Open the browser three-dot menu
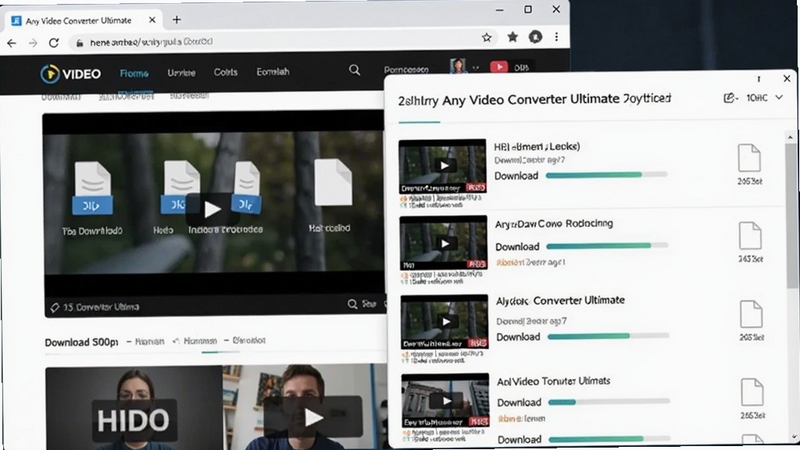The height and width of the screenshot is (450, 800). click(x=557, y=37)
